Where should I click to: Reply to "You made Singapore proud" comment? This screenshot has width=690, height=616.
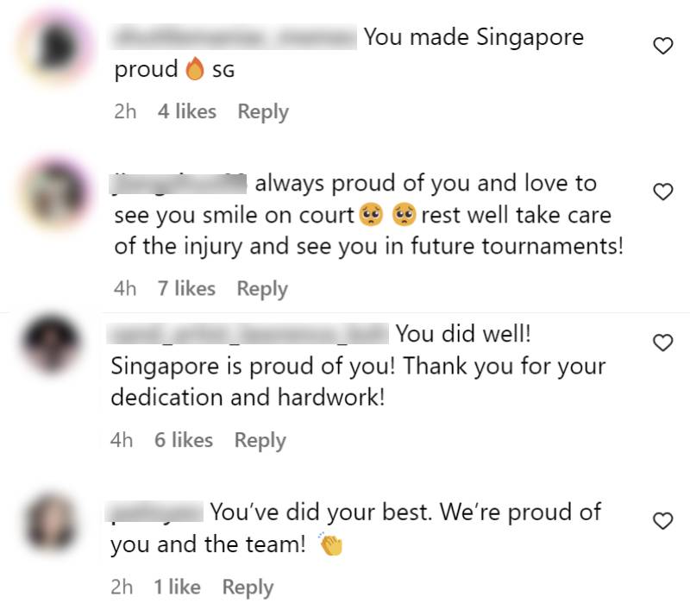263,112
